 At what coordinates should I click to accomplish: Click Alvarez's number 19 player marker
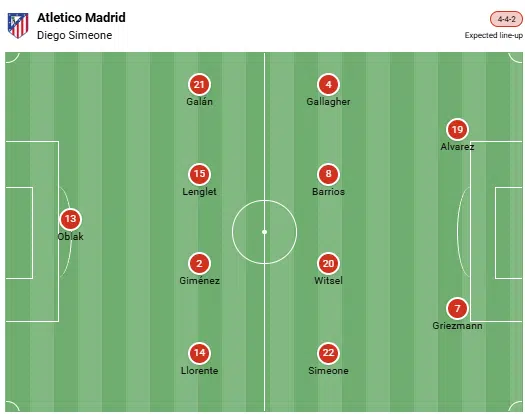[x=457, y=129]
